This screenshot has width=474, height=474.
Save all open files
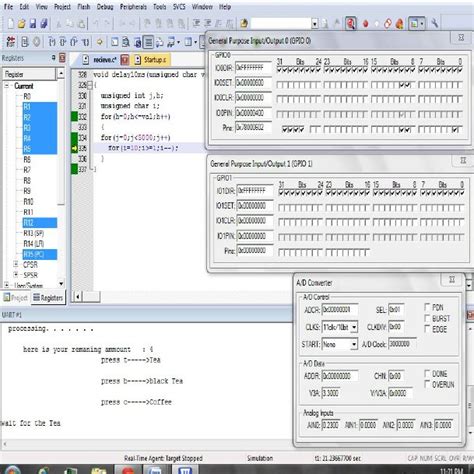[x=44, y=23]
